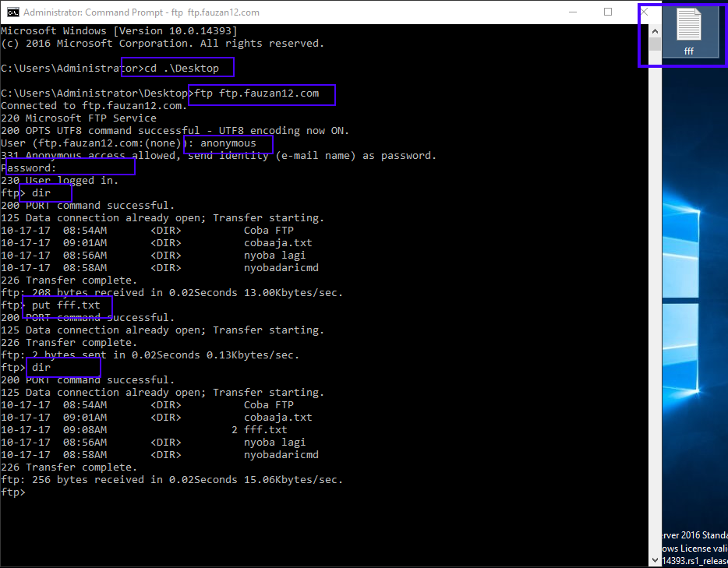Click the '230 User logged in.' line
Screen dimensions: 728x568
click(x=59, y=181)
